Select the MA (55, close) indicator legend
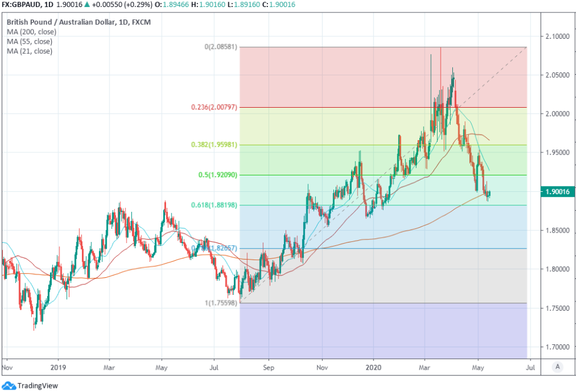The height and width of the screenshot is (392, 576). click(29, 42)
